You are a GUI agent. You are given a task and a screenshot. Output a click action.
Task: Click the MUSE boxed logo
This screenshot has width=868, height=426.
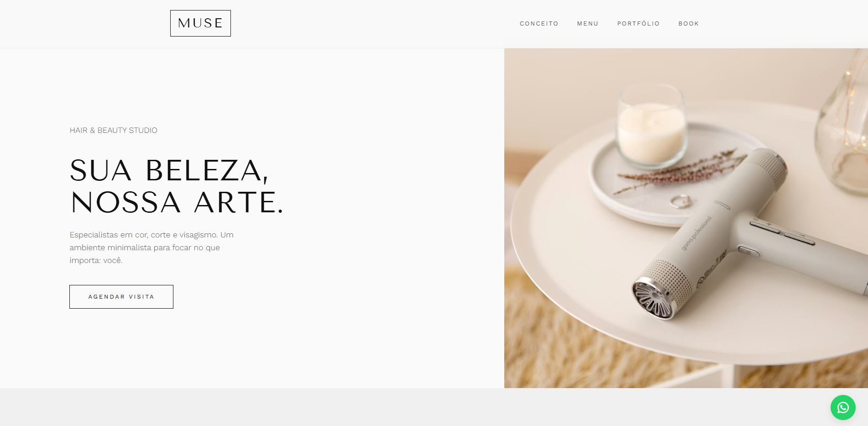tap(200, 23)
